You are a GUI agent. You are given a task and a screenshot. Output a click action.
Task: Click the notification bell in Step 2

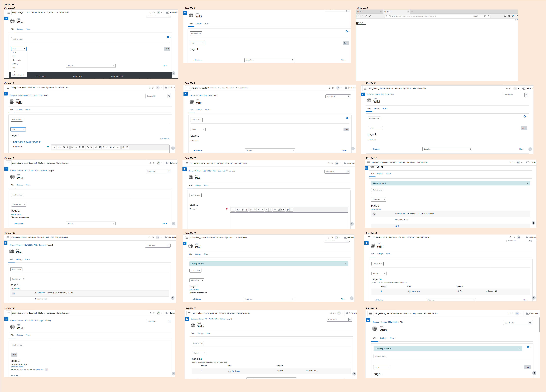150,13
